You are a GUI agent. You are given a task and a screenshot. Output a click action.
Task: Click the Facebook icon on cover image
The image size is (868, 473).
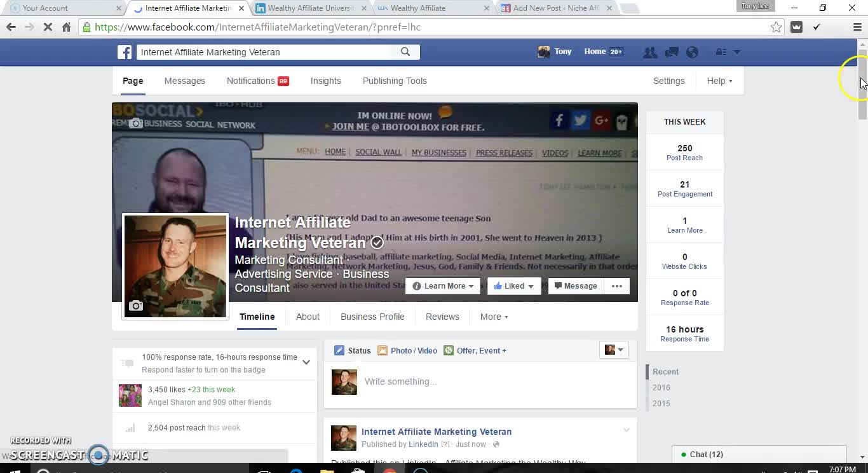click(559, 120)
